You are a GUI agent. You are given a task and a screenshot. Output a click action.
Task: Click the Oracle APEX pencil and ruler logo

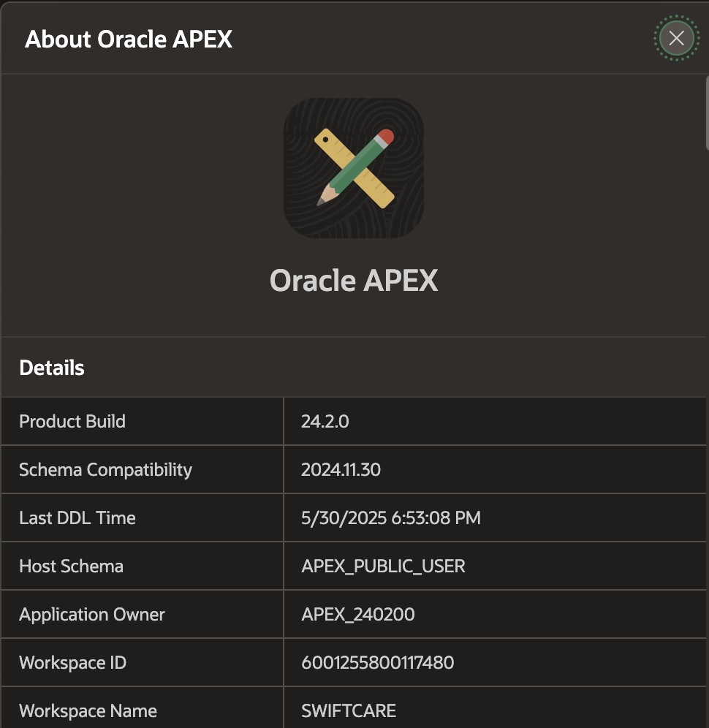point(354,168)
